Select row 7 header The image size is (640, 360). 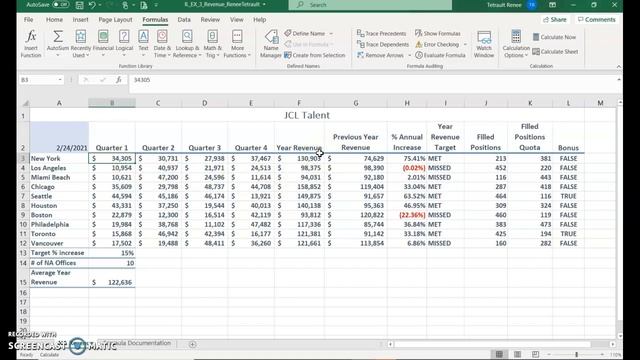coord(23,196)
